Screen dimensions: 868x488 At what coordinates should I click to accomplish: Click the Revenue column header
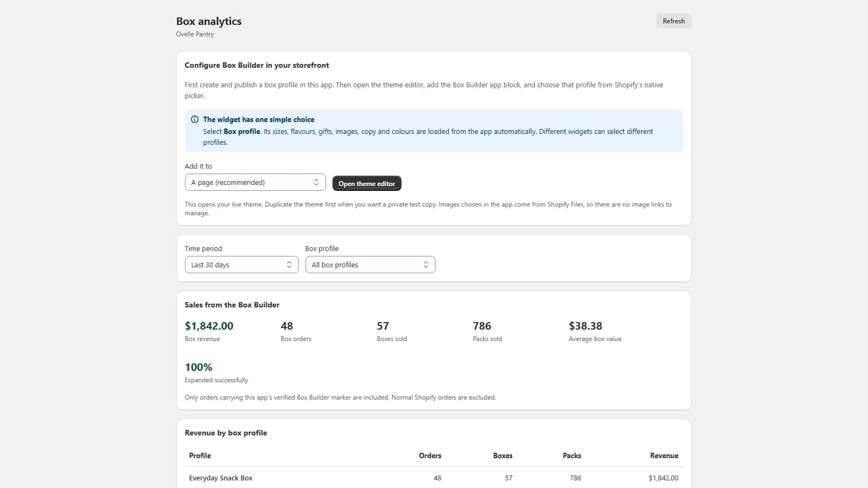pos(664,455)
